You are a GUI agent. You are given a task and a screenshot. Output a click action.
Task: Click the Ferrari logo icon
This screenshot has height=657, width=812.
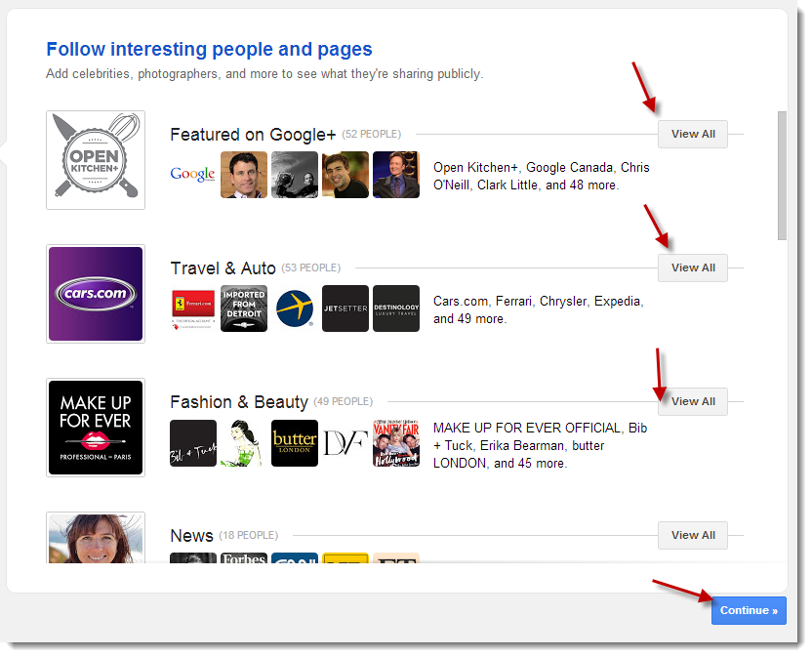pyautogui.click(x=193, y=308)
